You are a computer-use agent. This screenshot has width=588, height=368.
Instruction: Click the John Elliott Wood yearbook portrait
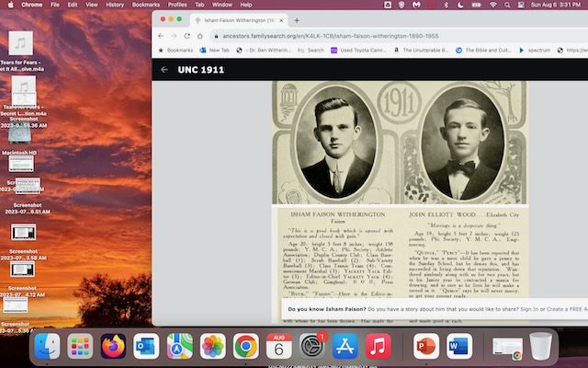pyautogui.click(x=463, y=144)
